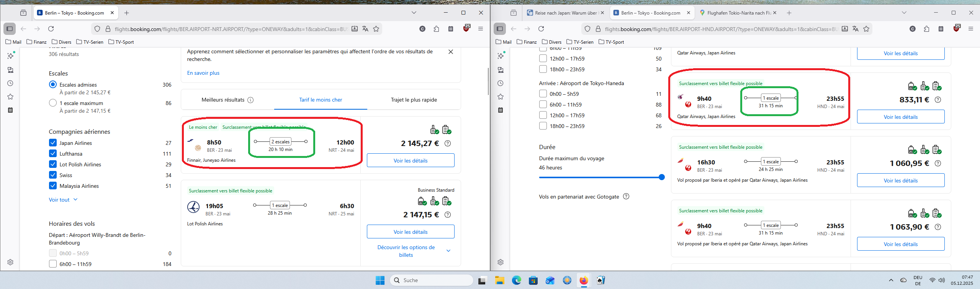This screenshot has width=980, height=289.
Task: Uncheck Japan Airlines checkbox
Action: coord(53,143)
